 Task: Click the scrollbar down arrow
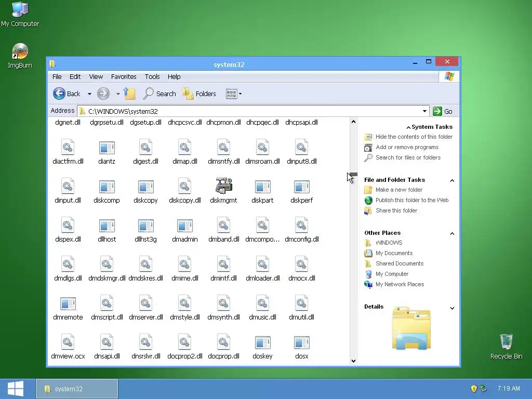353,361
